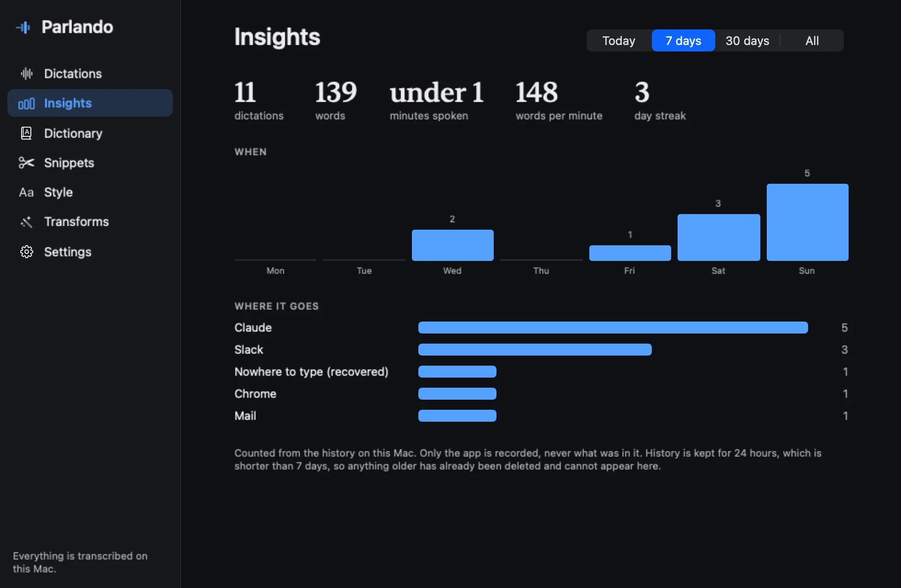Click the count 3 beside Slack bar
The image size is (901, 588).
coord(844,350)
